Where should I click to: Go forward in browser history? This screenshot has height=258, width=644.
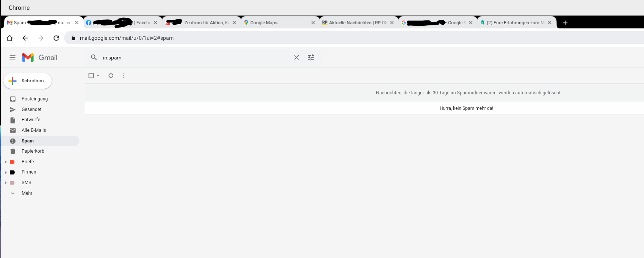point(41,38)
